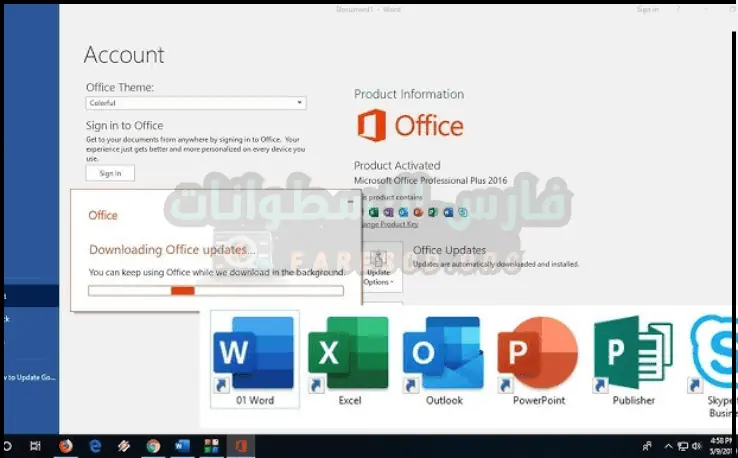
Task: Open the Publisher shortcut icon
Action: [633, 360]
